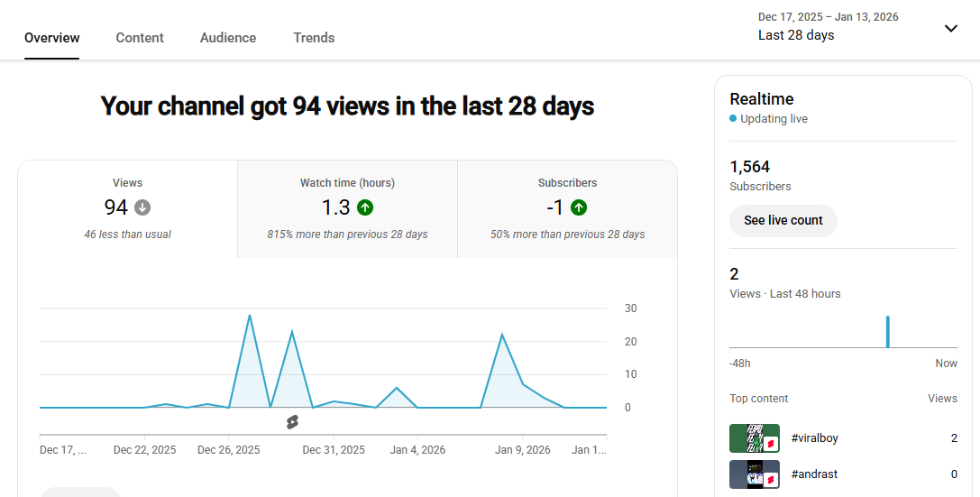Open the Last 28 days period selector
Viewport: 980px width, 497px height.
[796, 35]
